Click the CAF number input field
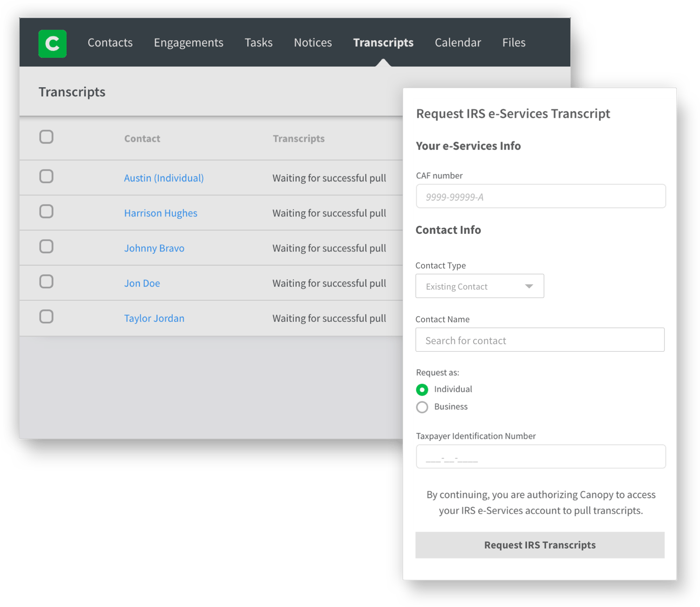700x607 pixels. coord(540,196)
